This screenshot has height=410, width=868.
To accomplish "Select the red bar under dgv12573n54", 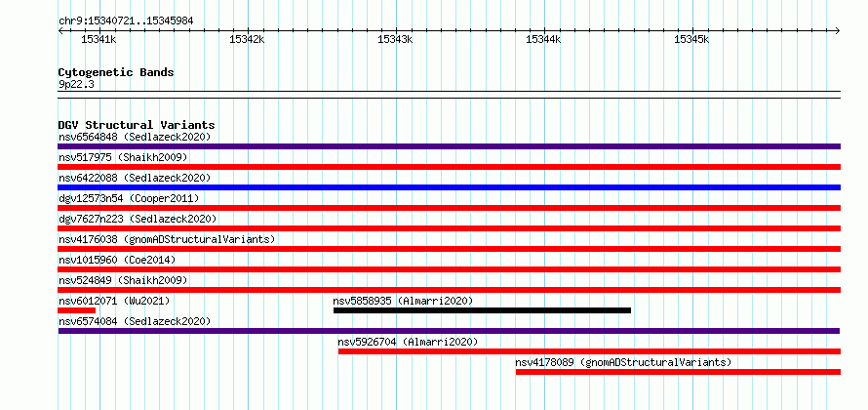I will coord(449,208).
